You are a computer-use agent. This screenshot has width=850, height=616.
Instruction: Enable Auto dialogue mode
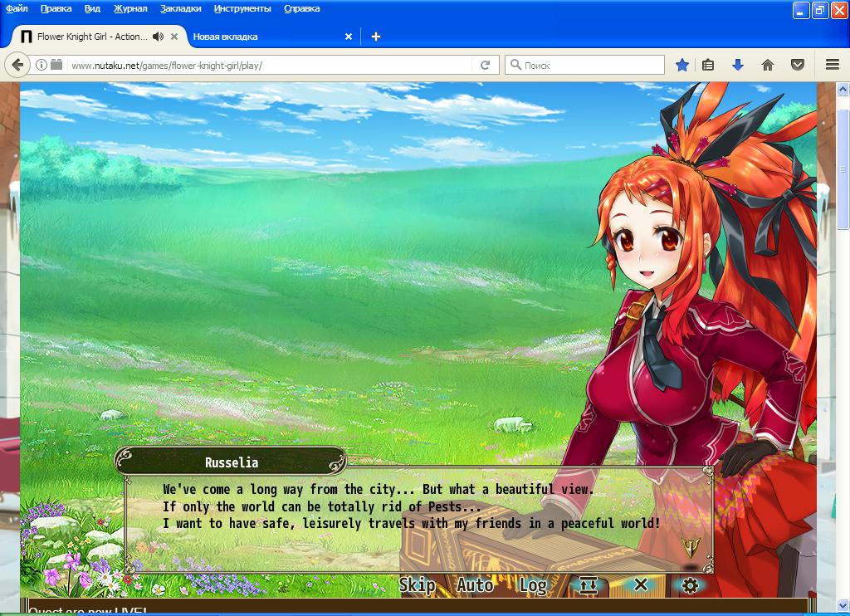(475, 585)
